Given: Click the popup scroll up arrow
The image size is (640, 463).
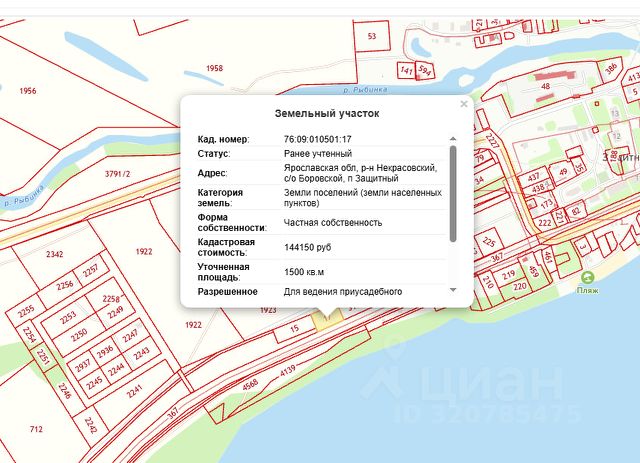Looking at the screenshot, I should pyautogui.click(x=453, y=139).
